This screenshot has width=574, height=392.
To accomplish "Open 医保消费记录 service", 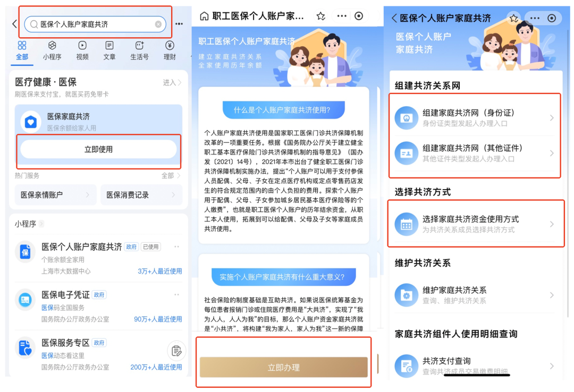I will pyautogui.click(x=141, y=195).
